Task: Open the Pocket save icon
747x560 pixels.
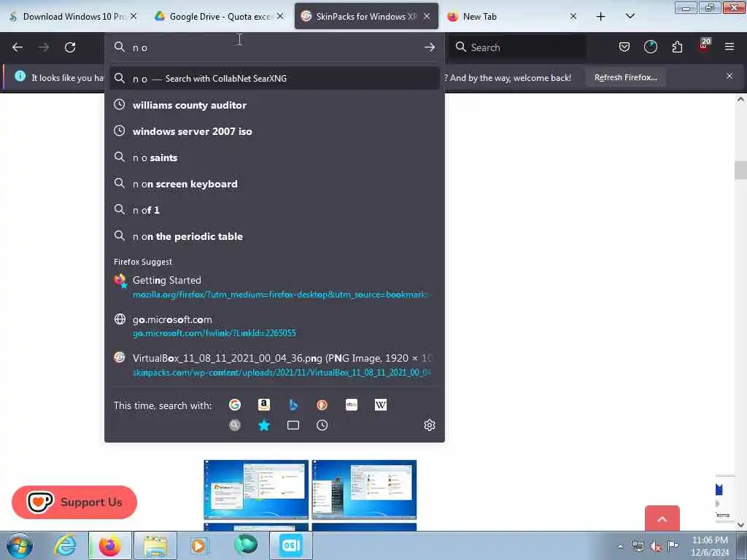Action: (x=624, y=47)
